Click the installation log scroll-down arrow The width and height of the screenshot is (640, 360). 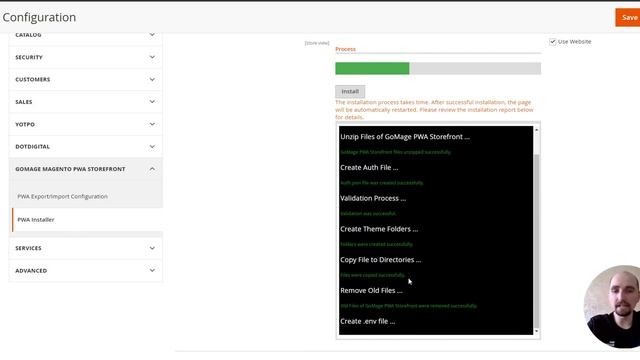click(536, 331)
